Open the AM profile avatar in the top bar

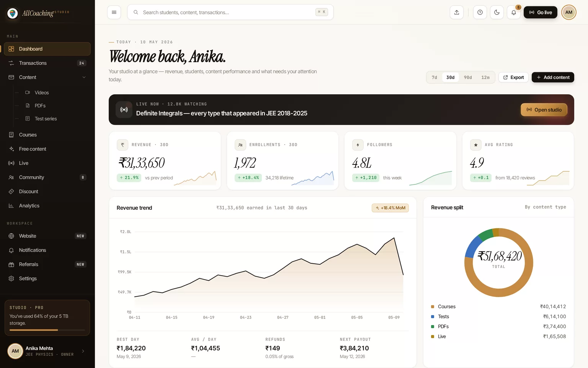click(569, 12)
